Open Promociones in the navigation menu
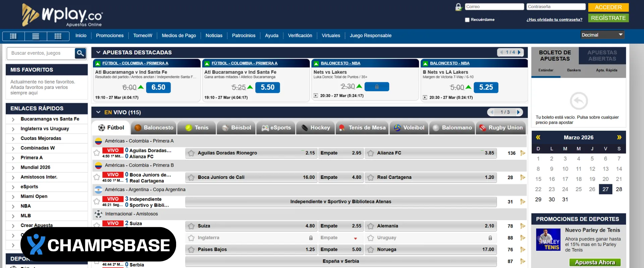This screenshot has width=644, height=268. [x=110, y=36]
